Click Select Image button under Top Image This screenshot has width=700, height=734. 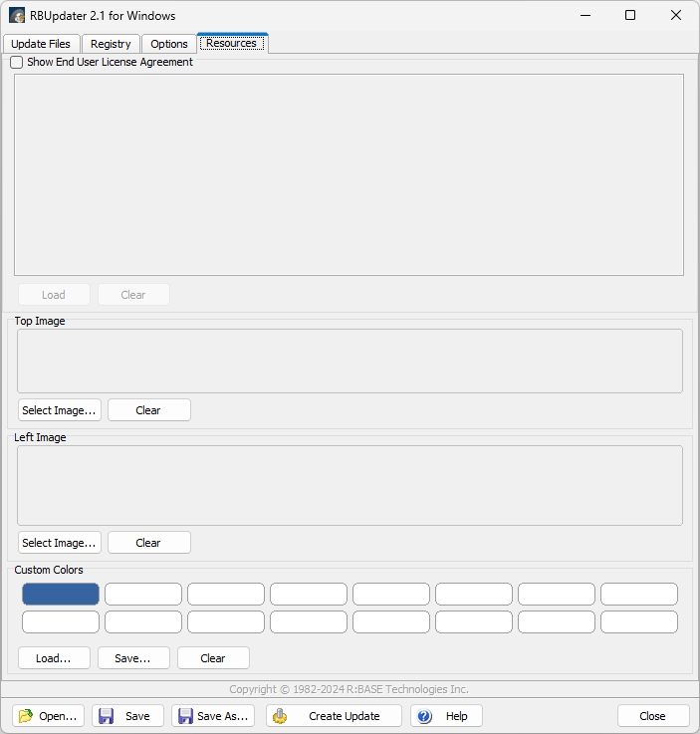click(x=60, y=410)
